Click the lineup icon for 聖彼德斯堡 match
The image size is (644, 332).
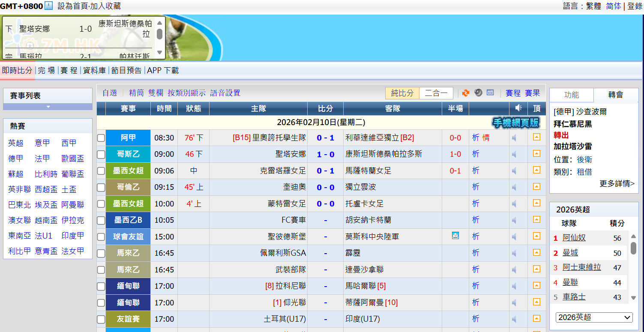(455, 236)
